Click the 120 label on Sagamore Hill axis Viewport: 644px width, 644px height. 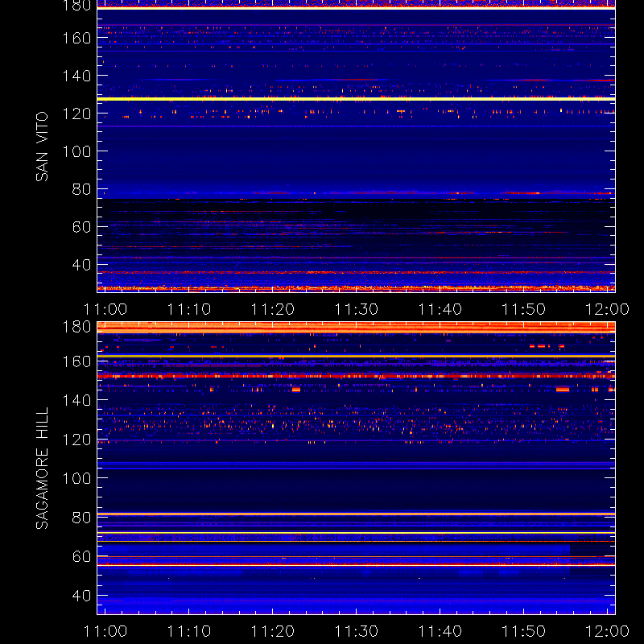76,440
